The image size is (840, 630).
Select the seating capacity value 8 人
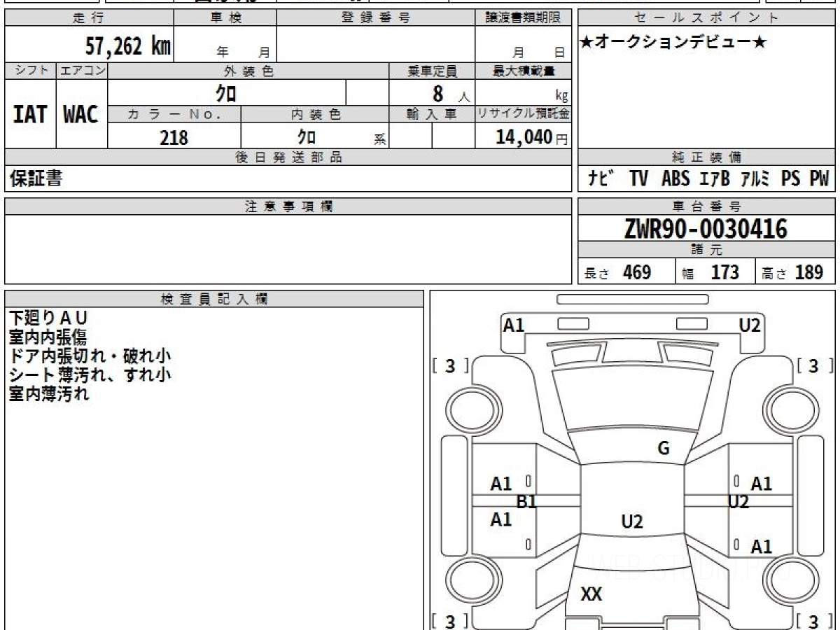[x=451, y=94]
